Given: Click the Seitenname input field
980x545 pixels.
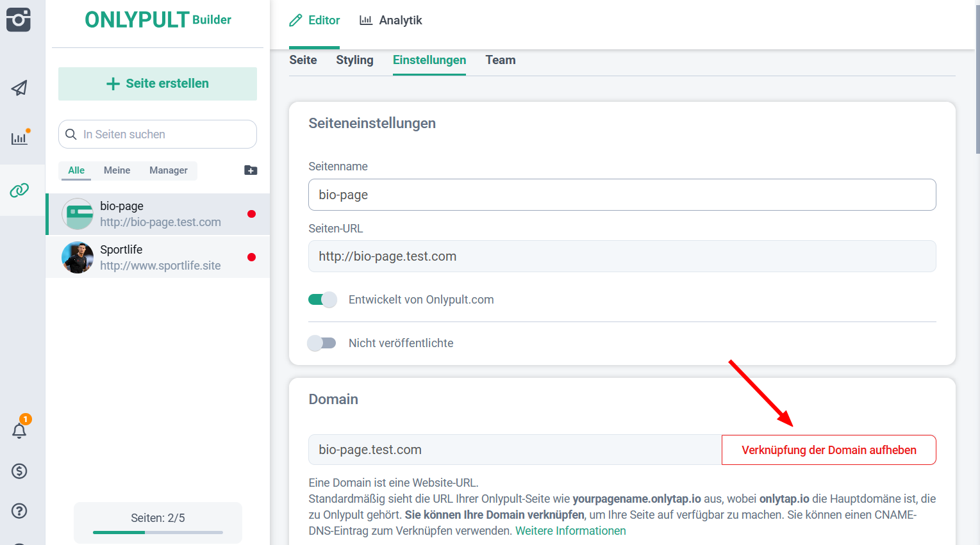Looking at the screenshot, I should pos(622,195).
